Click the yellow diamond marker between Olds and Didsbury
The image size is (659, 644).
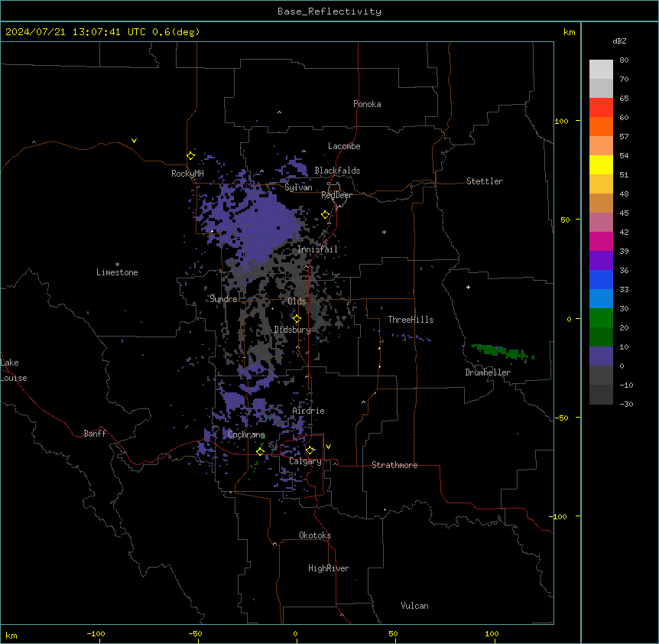[297, 319]
